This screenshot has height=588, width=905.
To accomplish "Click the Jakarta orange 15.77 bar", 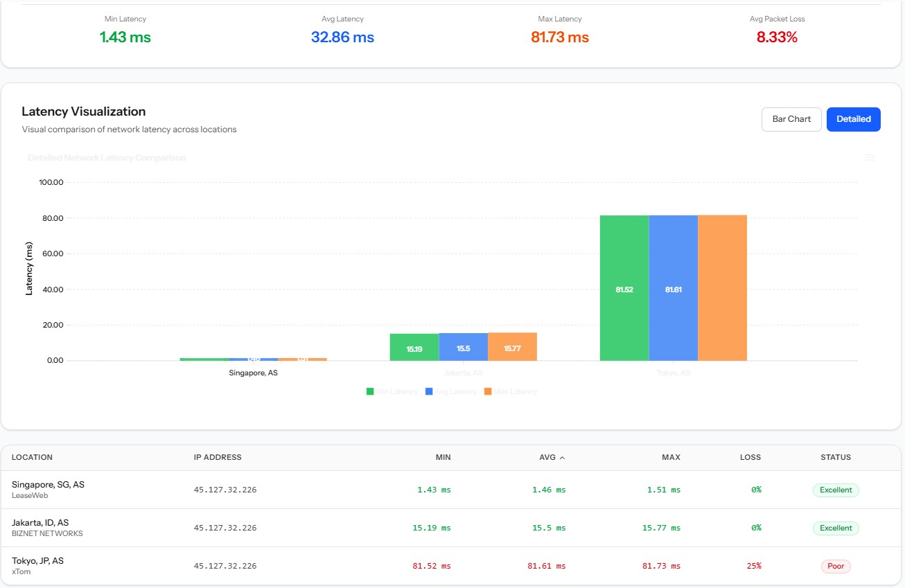I will [x=512, y=346].
